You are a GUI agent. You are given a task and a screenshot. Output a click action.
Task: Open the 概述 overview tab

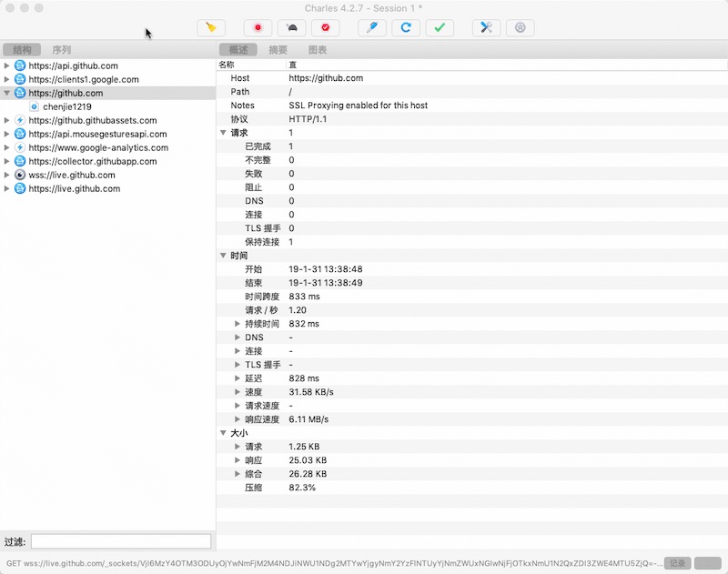click(238, 50)
